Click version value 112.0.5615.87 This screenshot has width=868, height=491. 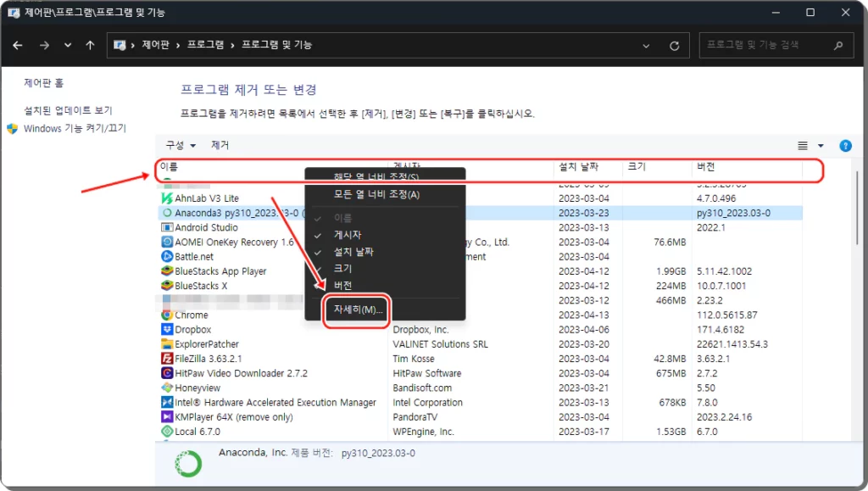(727, 315)
